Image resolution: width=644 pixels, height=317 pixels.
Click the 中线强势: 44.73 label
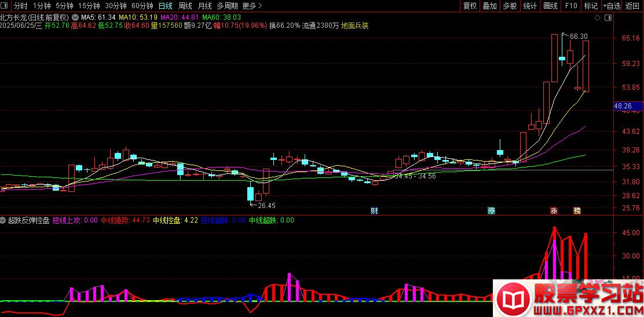coord(126,220)
